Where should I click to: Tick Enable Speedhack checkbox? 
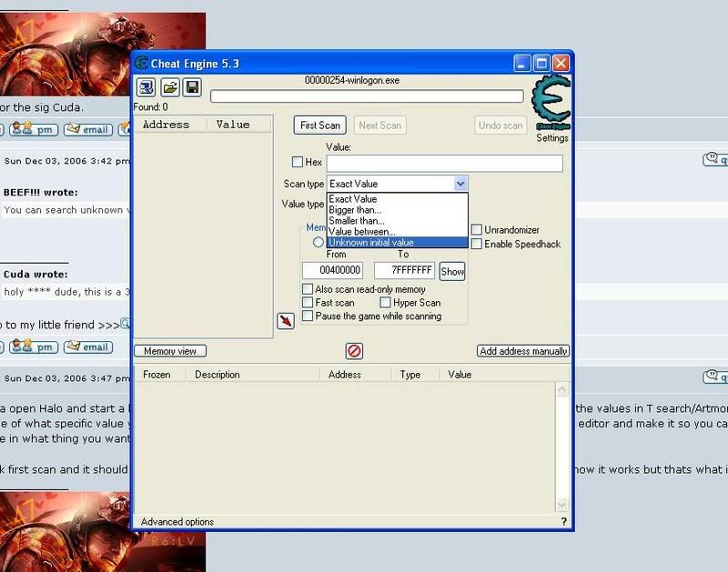[476, 244]
